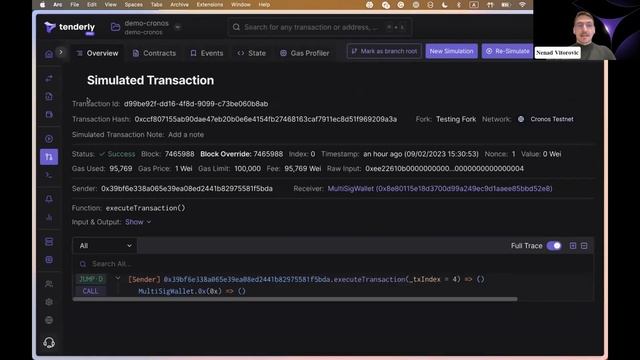Click the moon Focus icon in menu bar
Image resolution: width=640 pixels, height=360 pixels.
(x=444, y=5)
